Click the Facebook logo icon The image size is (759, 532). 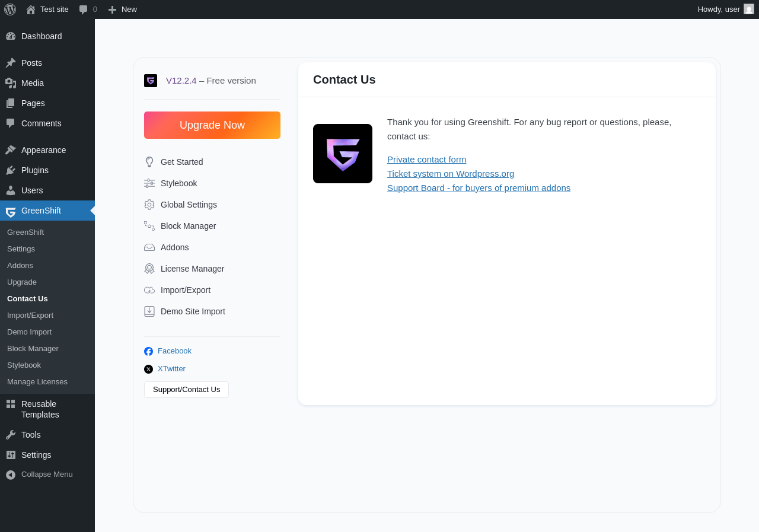point(148,351)
